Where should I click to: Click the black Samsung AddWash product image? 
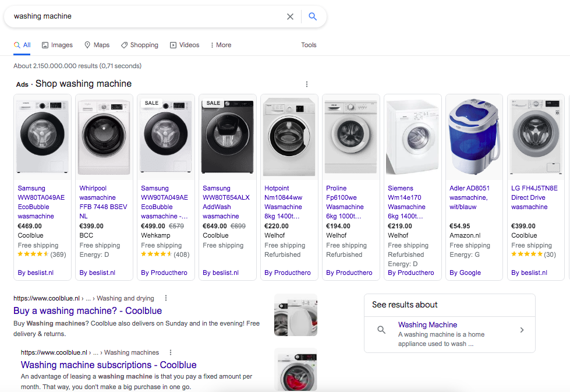(228, 137)
